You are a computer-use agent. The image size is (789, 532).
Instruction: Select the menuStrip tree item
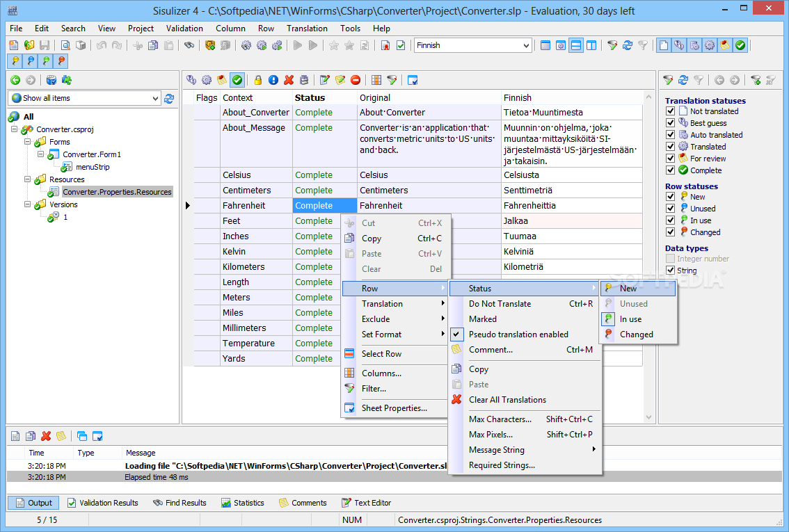pos(93,167)
